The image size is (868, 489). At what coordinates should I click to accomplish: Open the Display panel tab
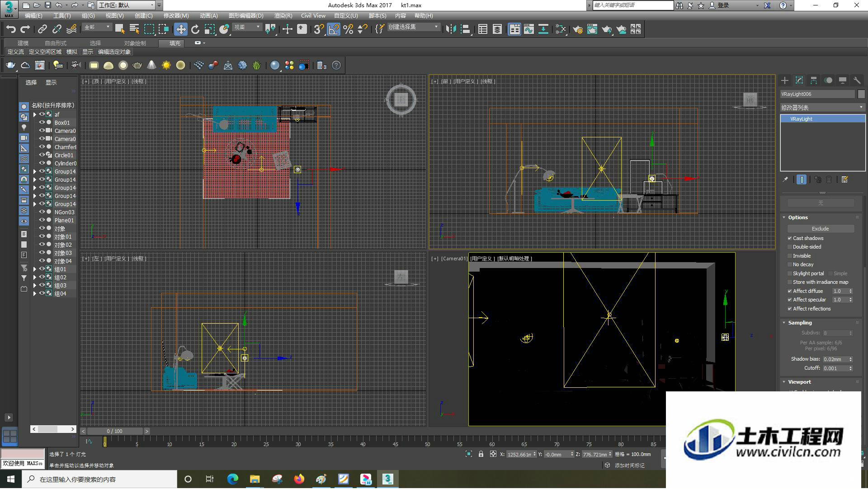(843, 80)
